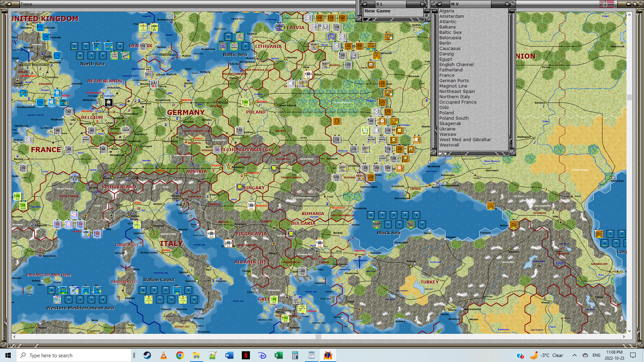Collapse the S L panel with arrow

pos(365,4)
